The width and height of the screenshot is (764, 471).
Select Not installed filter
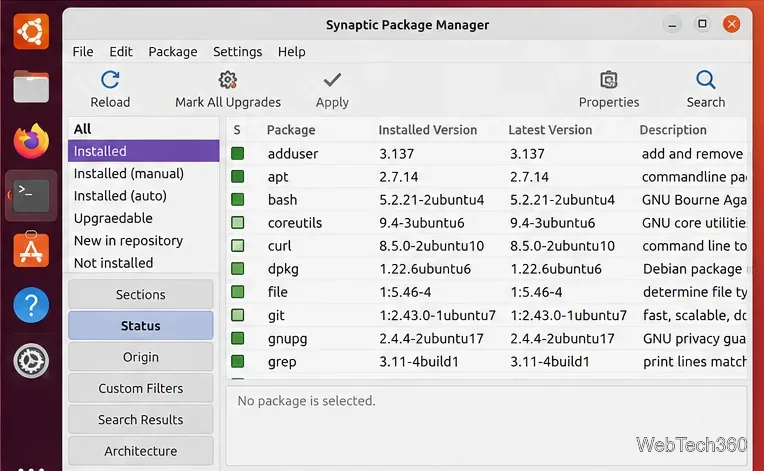(144, 263)
